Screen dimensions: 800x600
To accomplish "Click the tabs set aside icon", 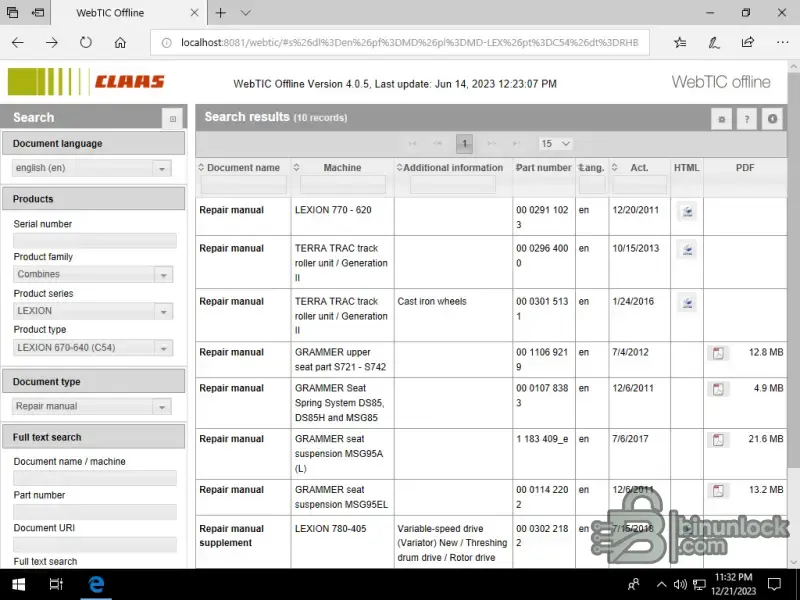I will coord(13,13).
